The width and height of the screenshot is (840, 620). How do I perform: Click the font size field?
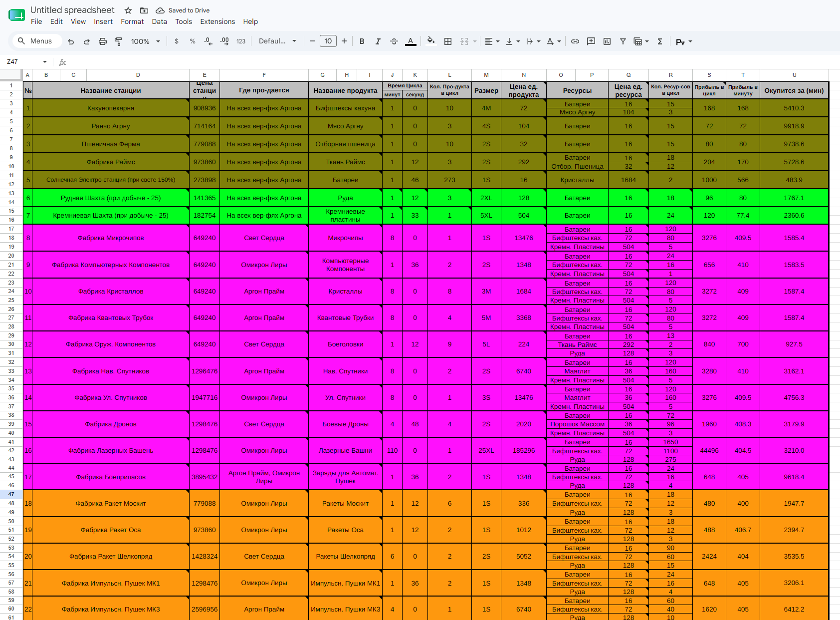(x=328, y=41)
